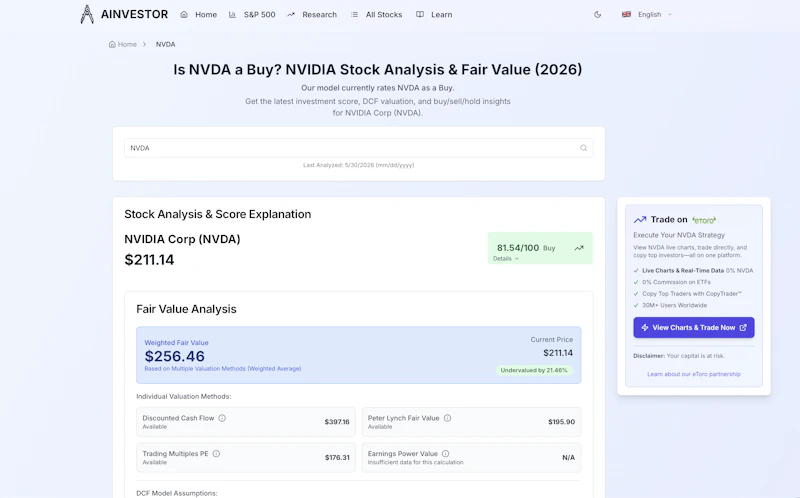Click the View Charts & Trade Now button
The width and height of the screenshot is (800, 498).
pos(694,328)
